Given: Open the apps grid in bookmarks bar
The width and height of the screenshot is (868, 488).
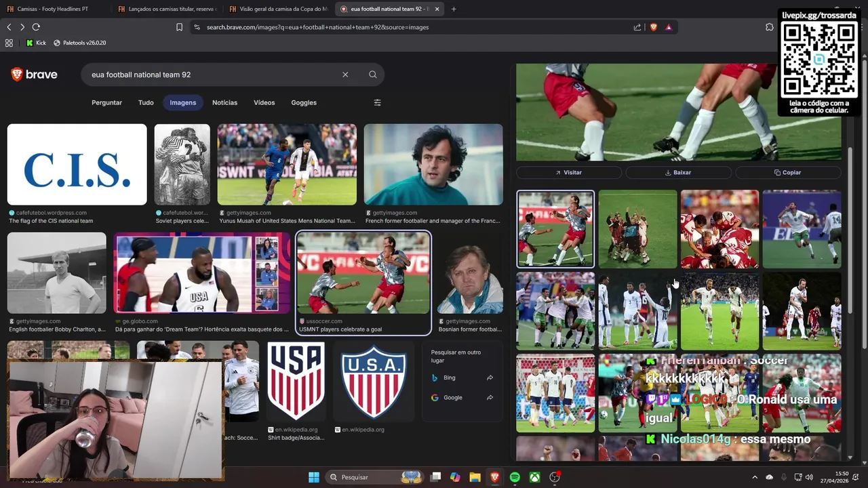Looking at the screenshot, I should pos(9,43).
